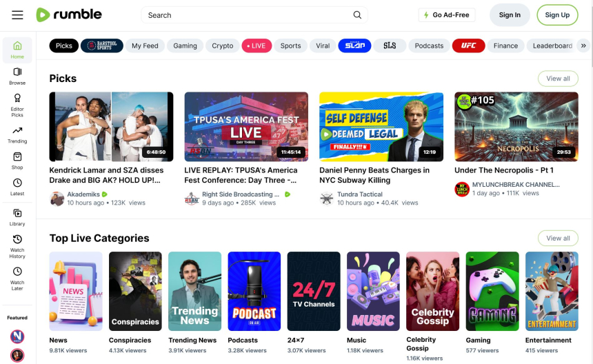
Task: Click the Akademiks channel avatar
Action: tap(57, 199)
